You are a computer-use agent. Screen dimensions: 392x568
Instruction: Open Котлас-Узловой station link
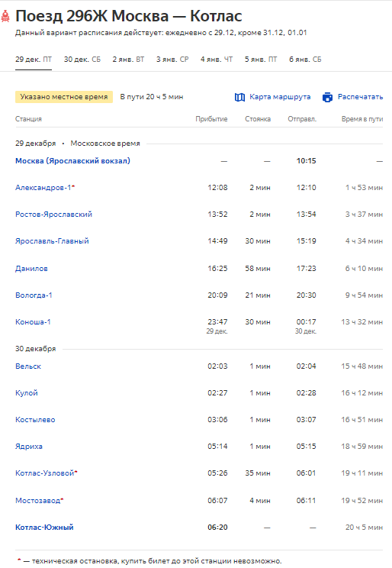click(x=44, y=473)
